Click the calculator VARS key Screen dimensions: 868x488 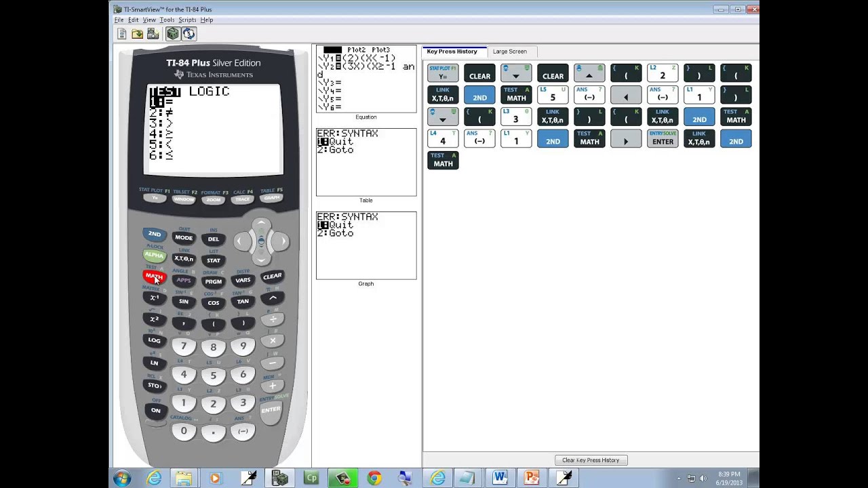(243, 280)
